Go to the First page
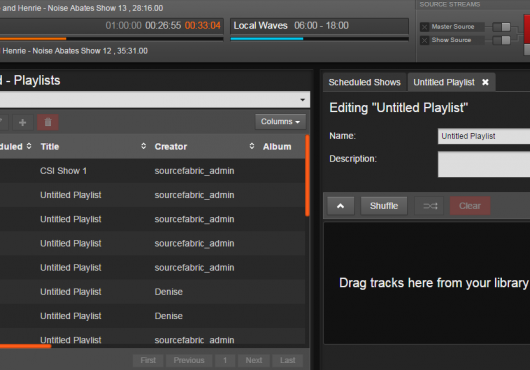530x370 pixels. tap(148, 360)
